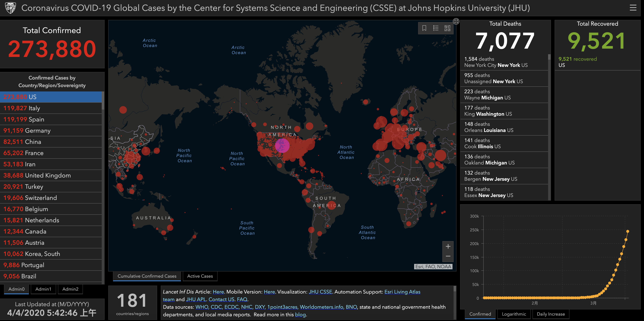Click the Johns Hopkins shield logo
The height and width of the screenshot is (321, 644).
coord(10,8)
